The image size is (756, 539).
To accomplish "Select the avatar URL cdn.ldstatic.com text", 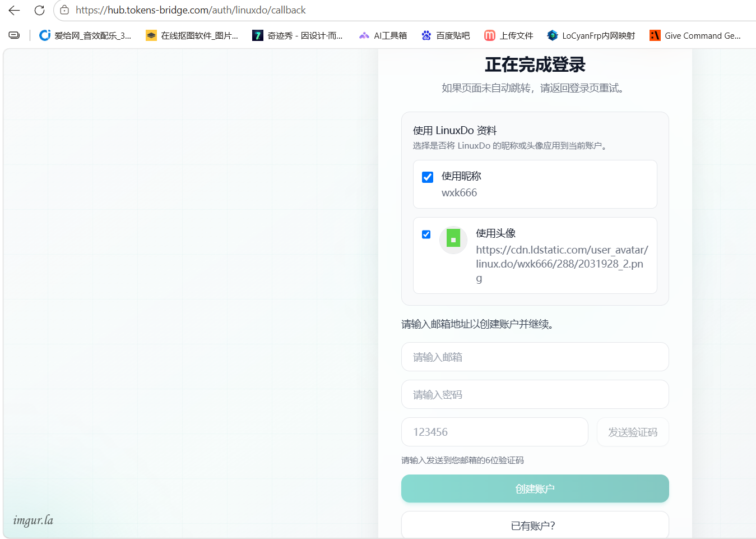I will (x=562, y=264).
